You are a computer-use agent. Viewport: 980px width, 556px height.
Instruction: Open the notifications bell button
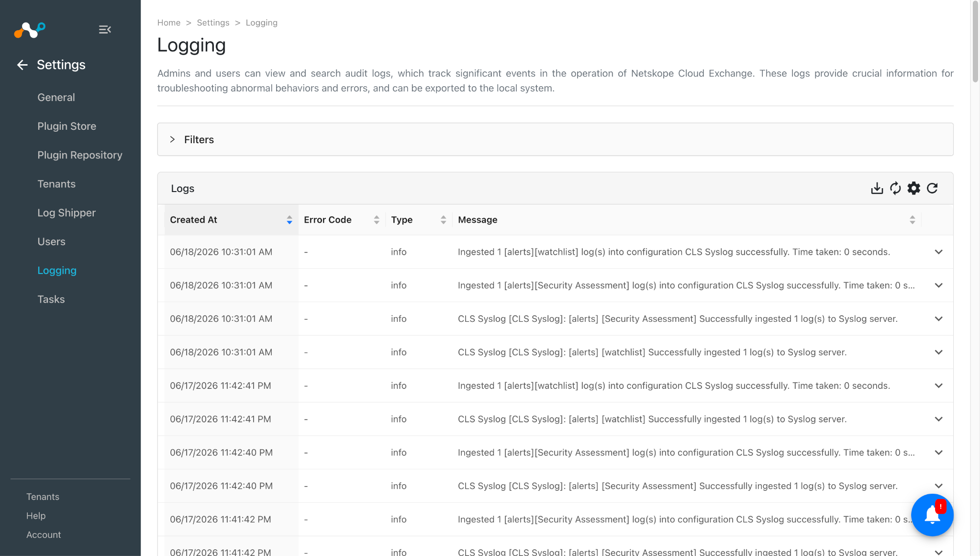tap(932, 515)
